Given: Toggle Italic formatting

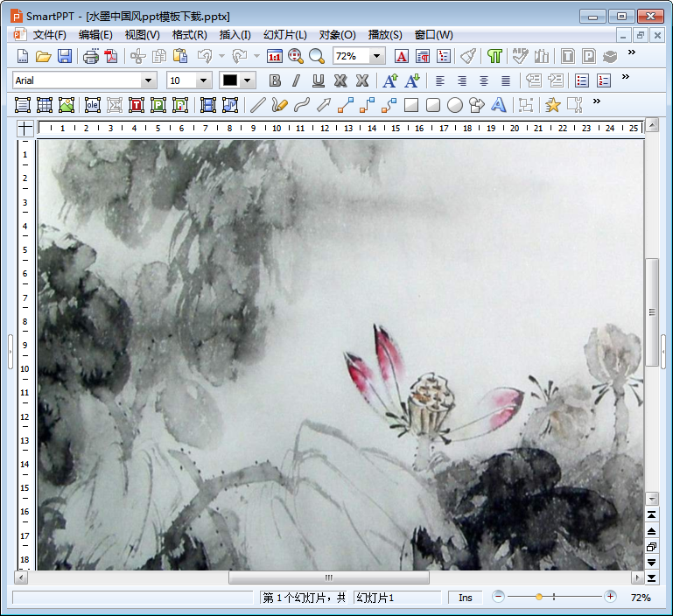Looking at the screenshot, I should pyautogui.click(x=296, y=80).
